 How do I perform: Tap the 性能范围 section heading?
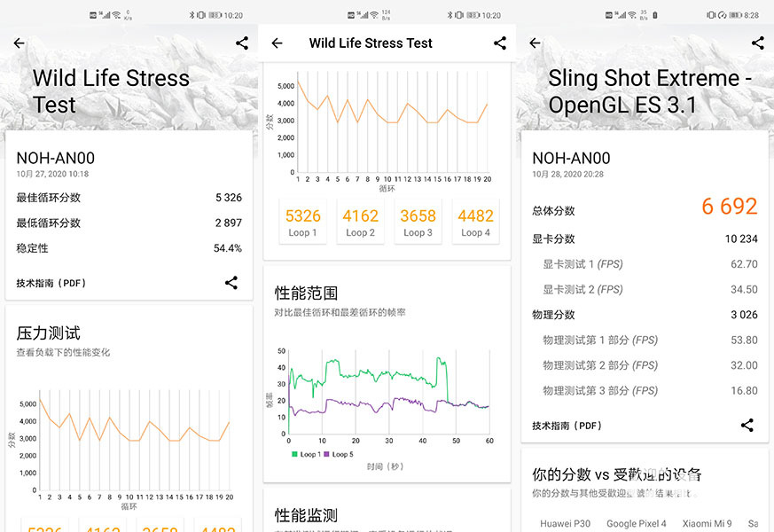[x=306, y=293]
